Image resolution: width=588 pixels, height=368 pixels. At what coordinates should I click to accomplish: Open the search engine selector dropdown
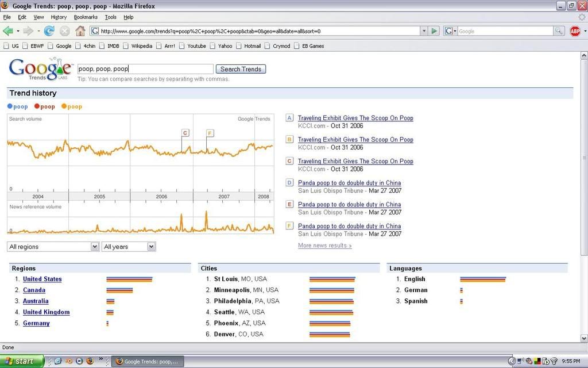450,31
